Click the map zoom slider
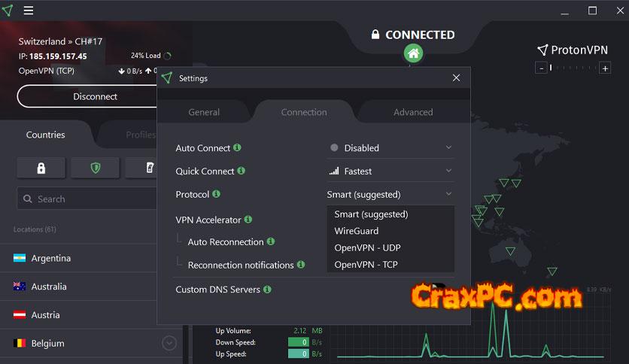 (x=573, y=68)
